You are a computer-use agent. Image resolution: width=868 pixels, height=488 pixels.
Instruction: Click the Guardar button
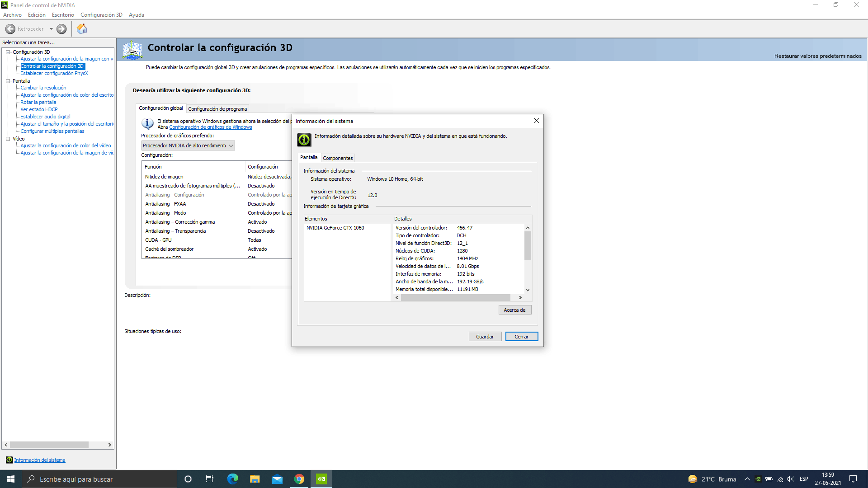[x=485, y=337]
